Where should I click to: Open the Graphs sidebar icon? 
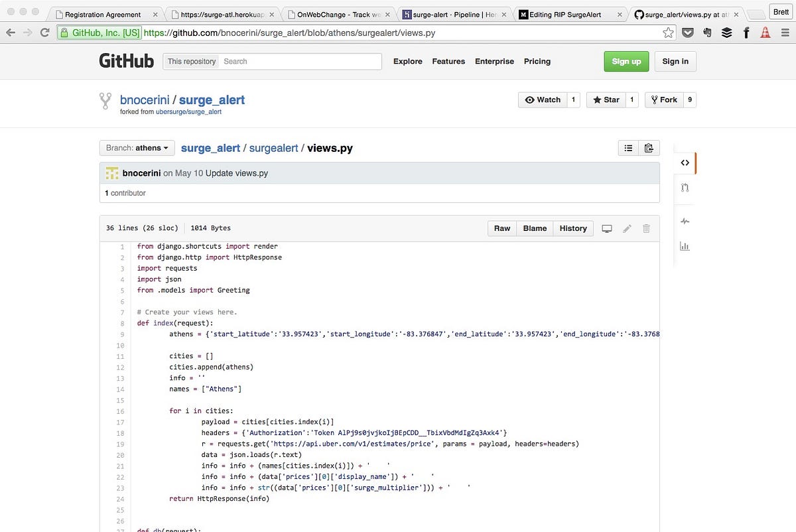(x=685, y=246)
